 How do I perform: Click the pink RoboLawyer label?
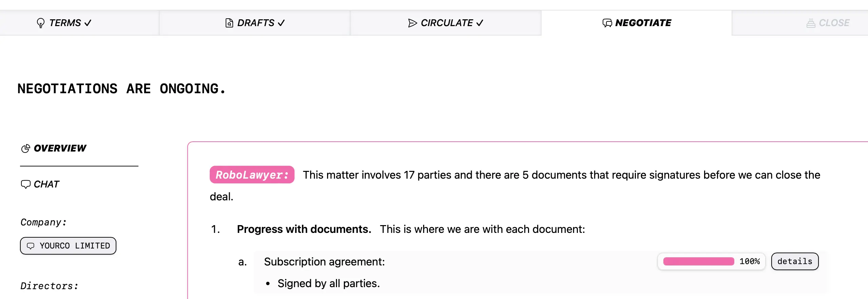click(x=252, y=175)
